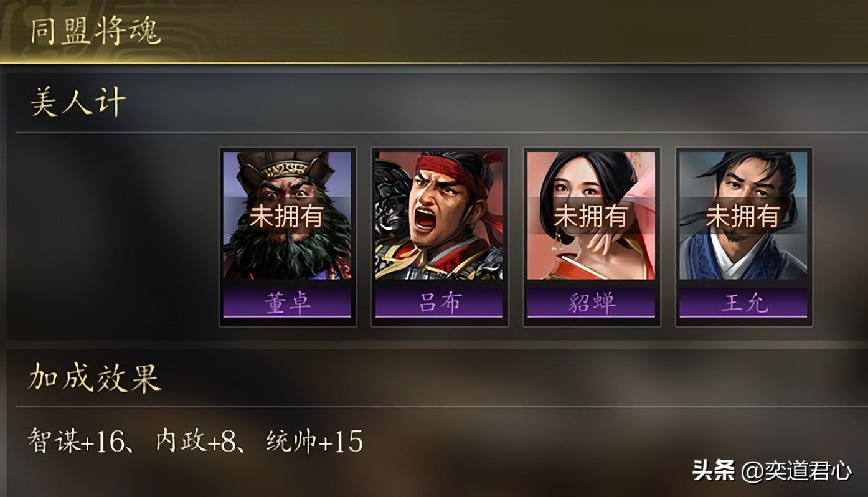The height and width of the screenshot is (497, 868).
Task: Click 未拥有 overlay on 貂蝉 card
Action: tap(590, 216)
